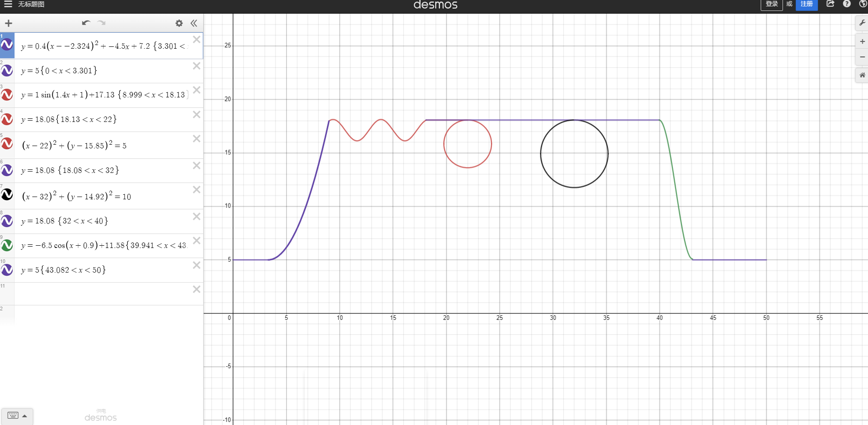Edit the sine expression text
Viewport: 868px width, 425px height.
tap(104, 95)
